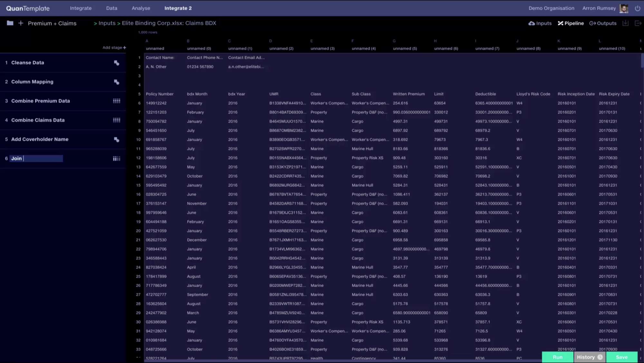This screenshot has width=644, height=363.
Task: Open the Inputs breadcrumb link
Action: 107,23
